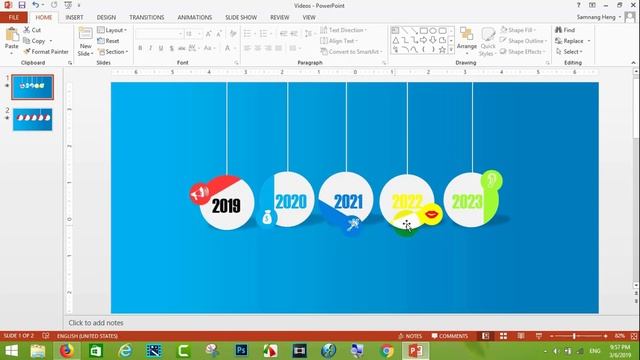The width and height of the screenshot is (640, 360).
Task: Toggle Italic formatting
Action: 151,48
